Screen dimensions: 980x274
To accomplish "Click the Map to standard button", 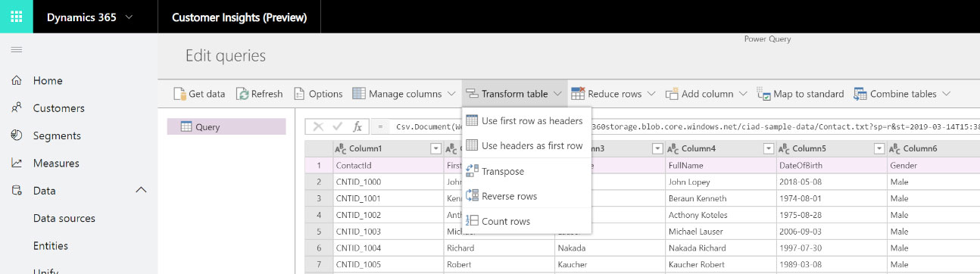I will [801, 94].
